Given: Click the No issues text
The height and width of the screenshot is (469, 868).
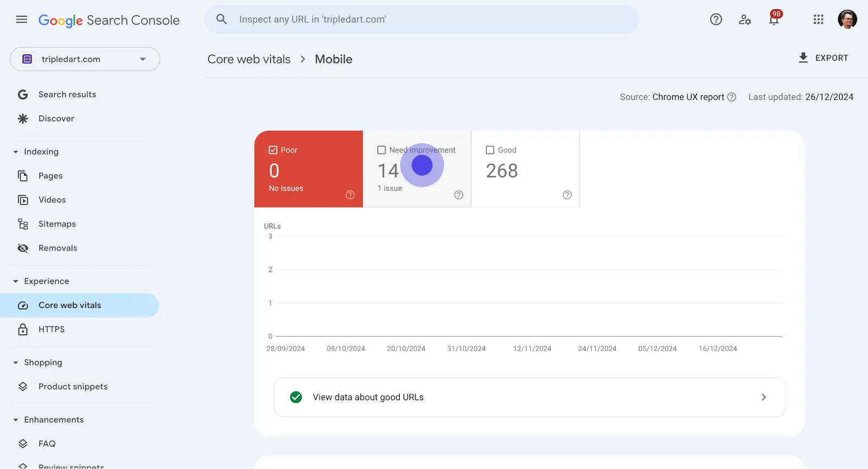Looking at the screenshot, I should pyautogui.click(x=286, y=188).
